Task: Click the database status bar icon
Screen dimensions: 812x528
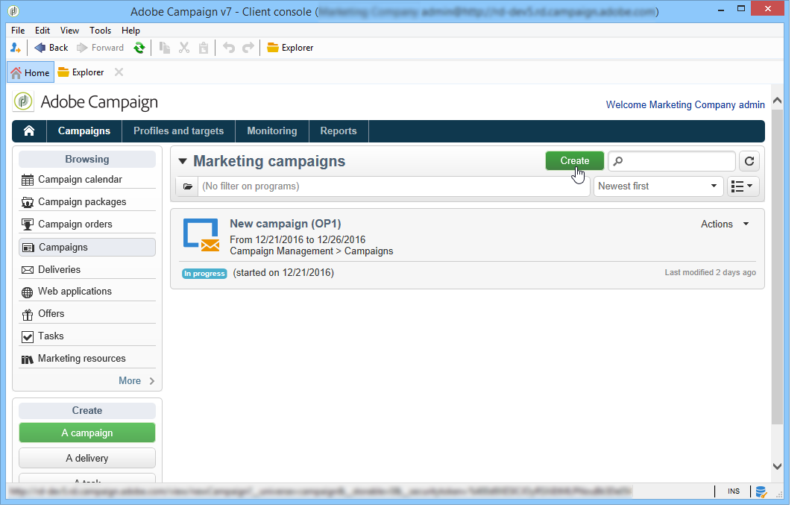Action: (x=761, y=491)
